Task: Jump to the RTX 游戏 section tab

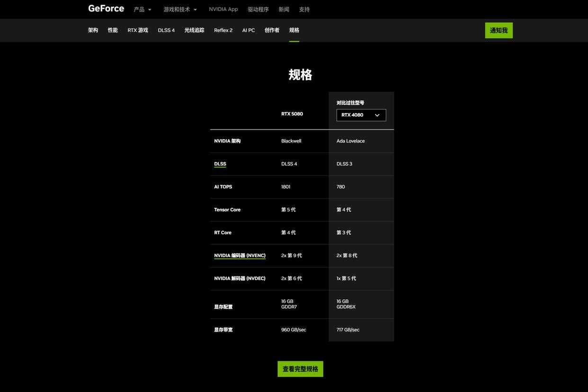Action: click(138, 30)
